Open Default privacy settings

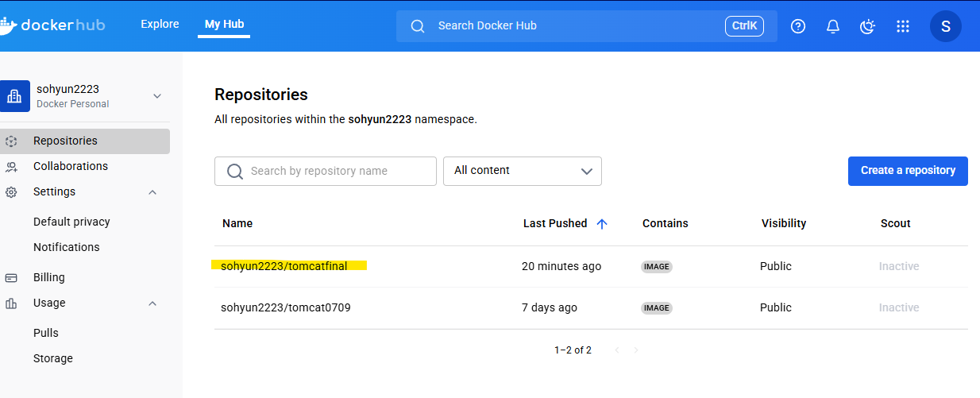pos(71,222)
